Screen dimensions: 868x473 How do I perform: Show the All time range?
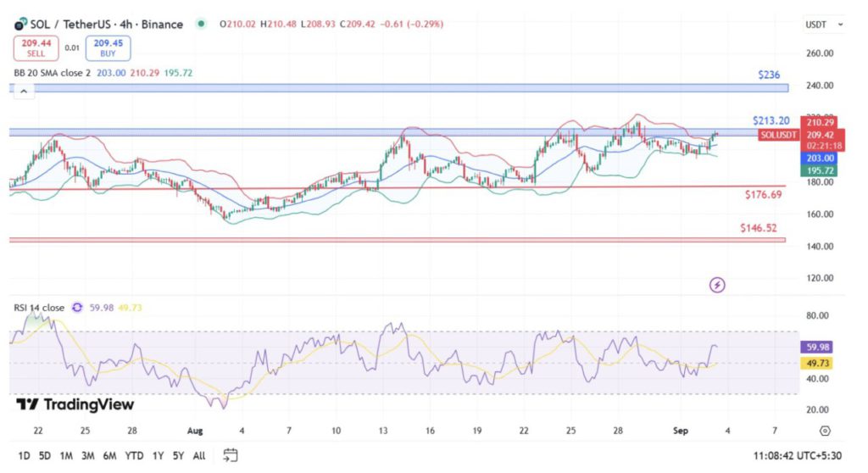click(199, 455)
